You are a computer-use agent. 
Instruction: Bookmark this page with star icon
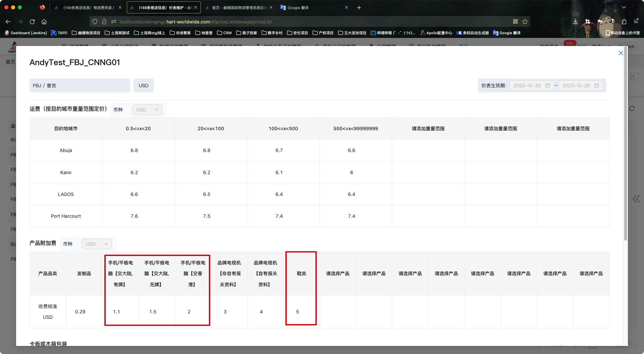click(x=525, y=22)
